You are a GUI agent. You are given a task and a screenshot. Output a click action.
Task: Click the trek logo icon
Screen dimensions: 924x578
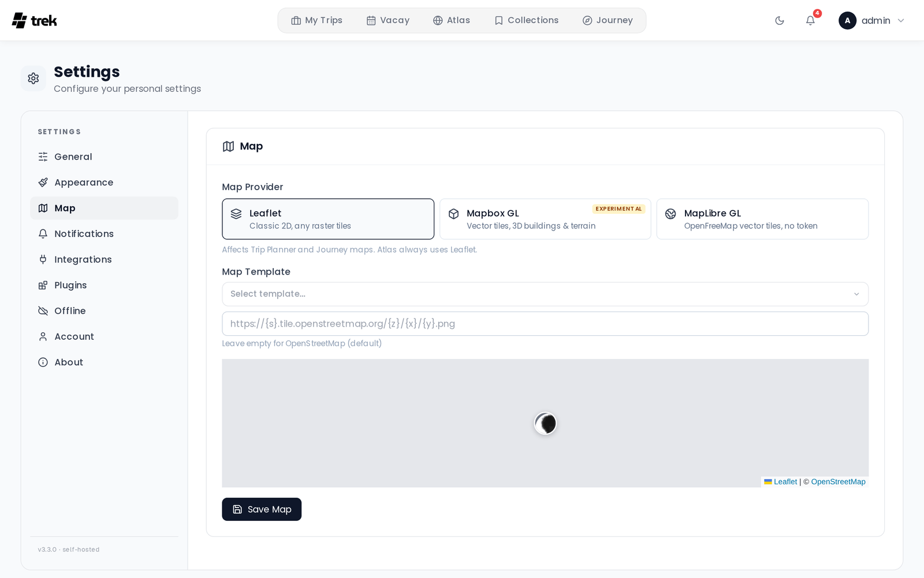click(x=20, y=21)
